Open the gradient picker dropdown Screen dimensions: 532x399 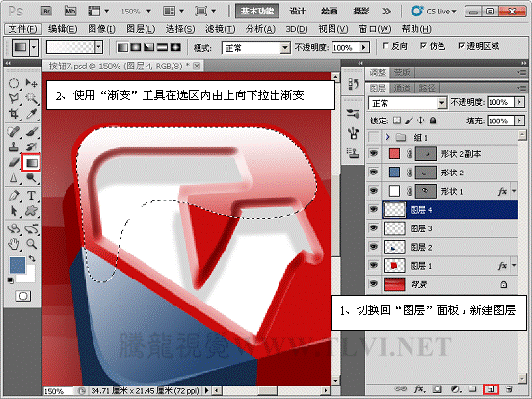tap(98, 47)
